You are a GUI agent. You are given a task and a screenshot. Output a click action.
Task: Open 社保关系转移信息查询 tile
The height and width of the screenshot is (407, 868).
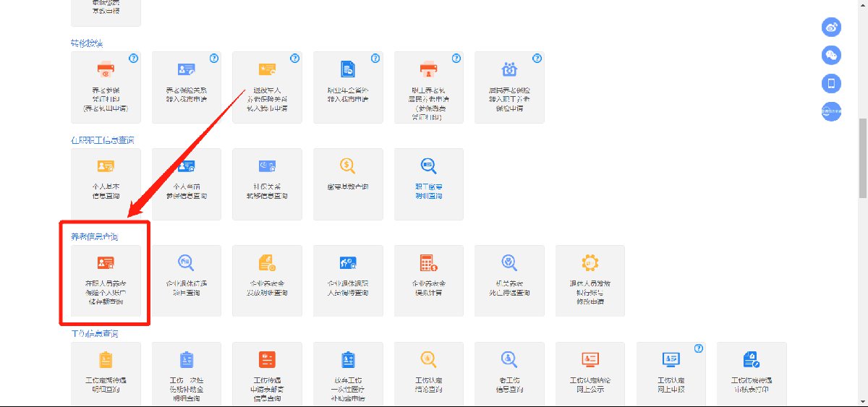(268, 184)
